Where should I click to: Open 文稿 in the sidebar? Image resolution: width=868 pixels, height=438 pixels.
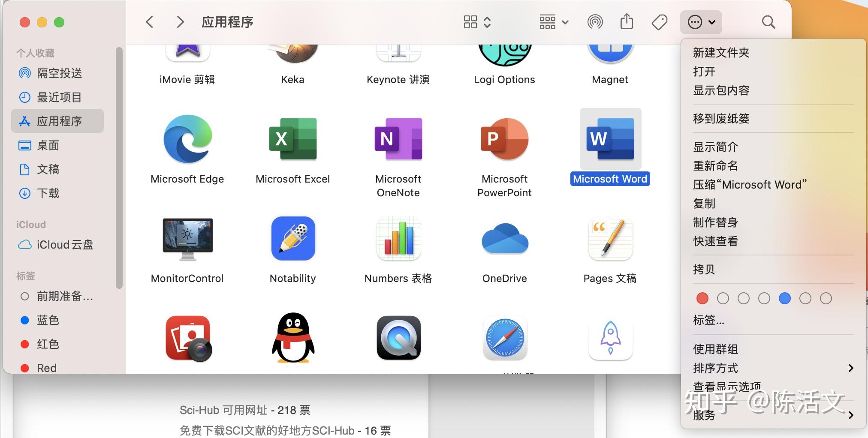[x=57, y=169]
